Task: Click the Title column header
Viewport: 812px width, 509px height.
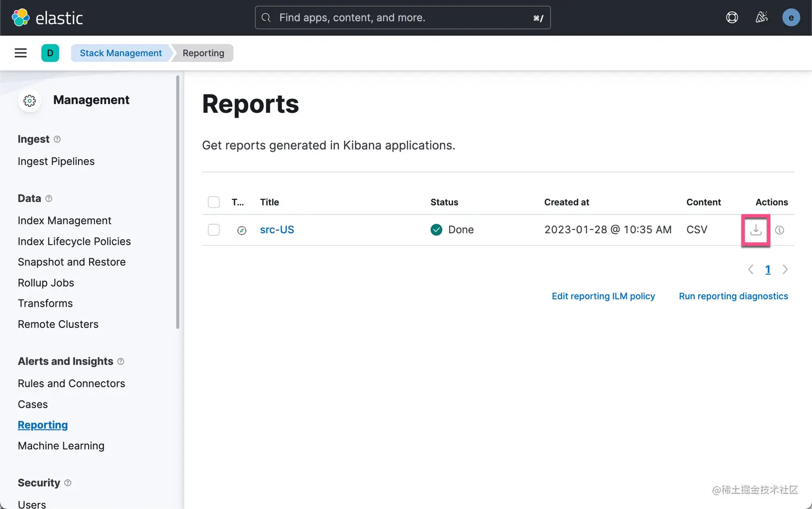Action: [x=270, y=202]
